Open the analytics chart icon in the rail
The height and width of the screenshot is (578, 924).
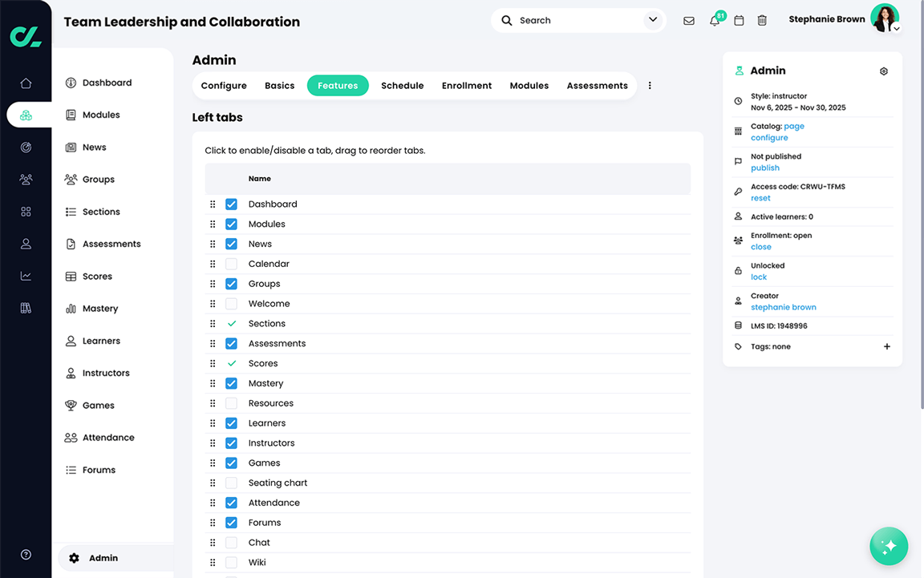point(25,276)
